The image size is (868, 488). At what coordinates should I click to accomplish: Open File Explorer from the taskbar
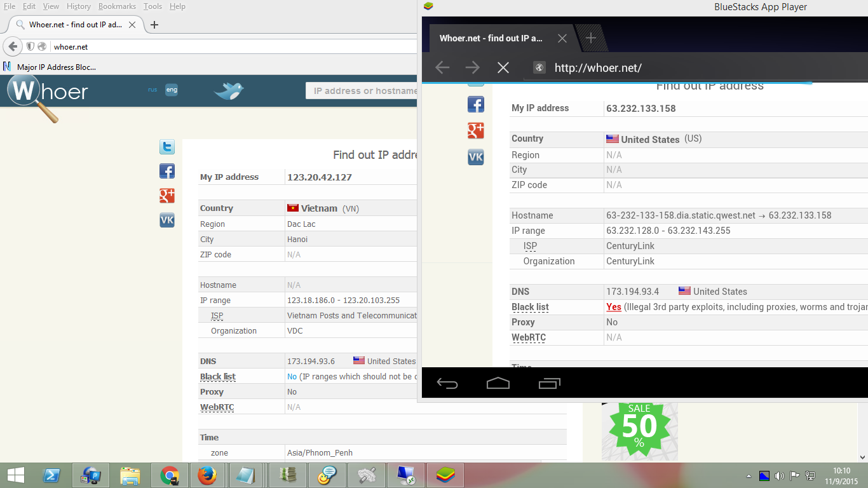130,475
